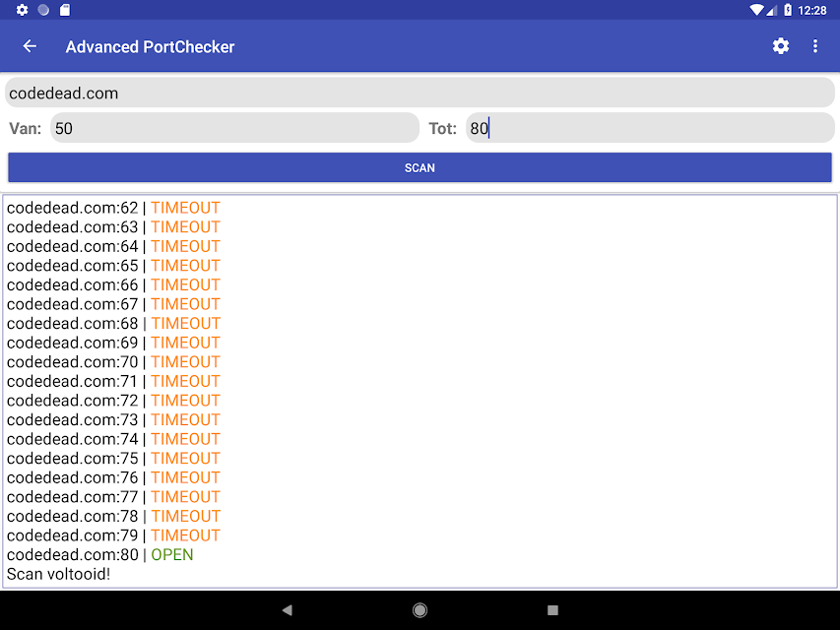Screen dimensions: 840x630
Task: Select result line codedead.com:79 TIMEOUT
Action: [113, 535]
